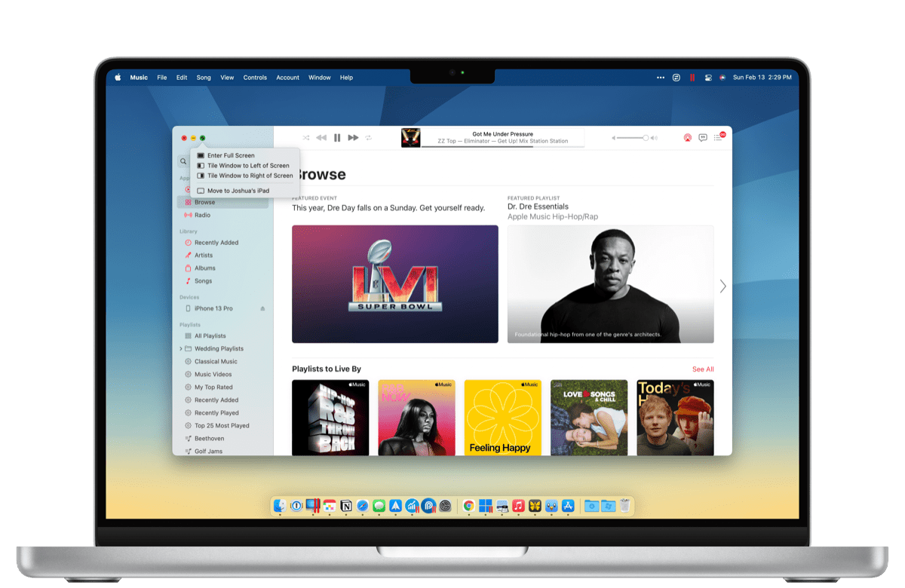Show the lyrics panel
This screenshot has width=905, height=588.
[x=703, y=138]
